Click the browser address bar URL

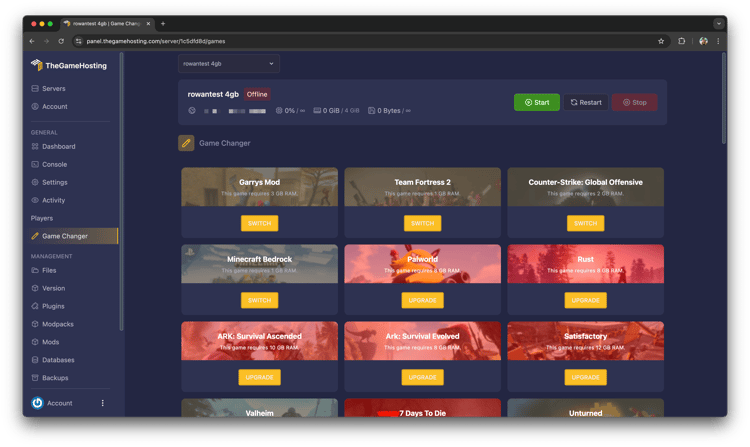click(x=156, y=41)
